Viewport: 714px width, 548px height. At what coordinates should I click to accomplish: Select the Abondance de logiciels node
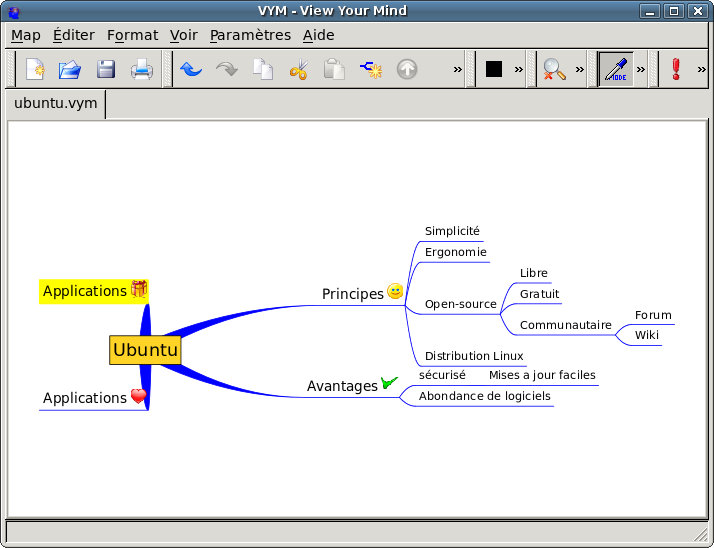(484, 396)
